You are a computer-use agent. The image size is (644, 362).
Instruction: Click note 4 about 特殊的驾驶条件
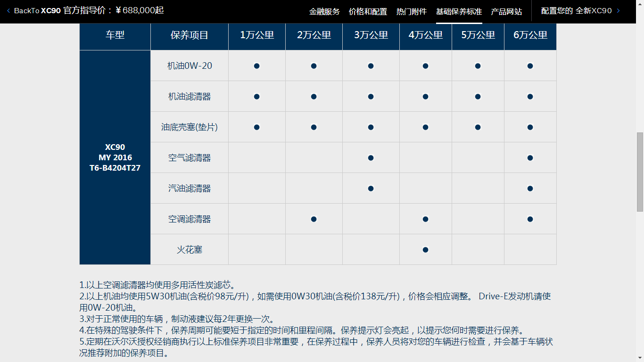click(302, 330)
